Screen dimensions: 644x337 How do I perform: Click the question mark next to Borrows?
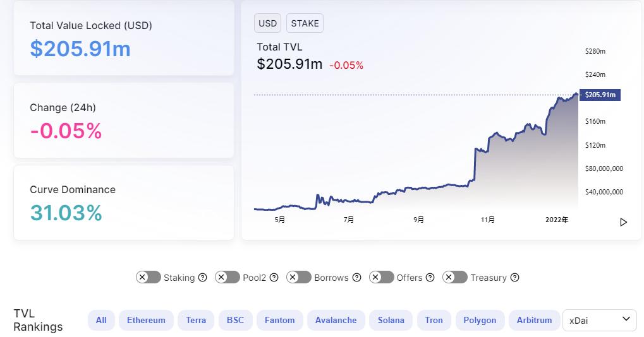(x=356, y=278)
